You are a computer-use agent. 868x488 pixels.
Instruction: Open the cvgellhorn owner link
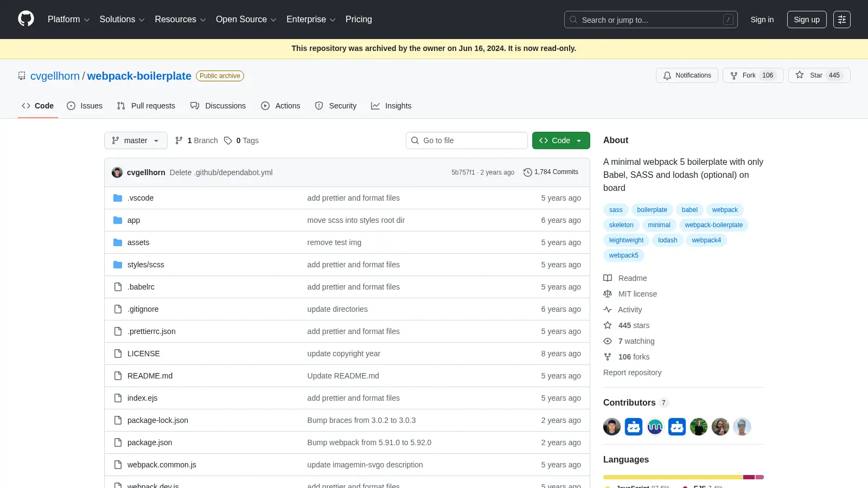[55, 76]
